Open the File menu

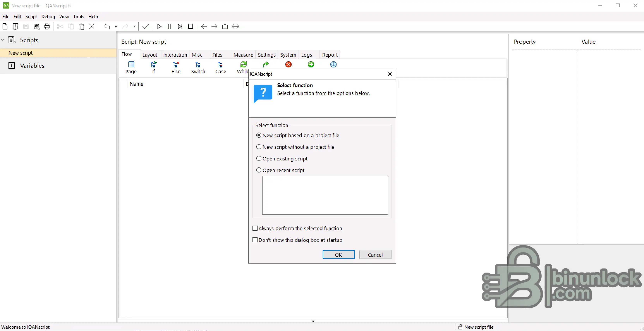(x=6, y=16)
